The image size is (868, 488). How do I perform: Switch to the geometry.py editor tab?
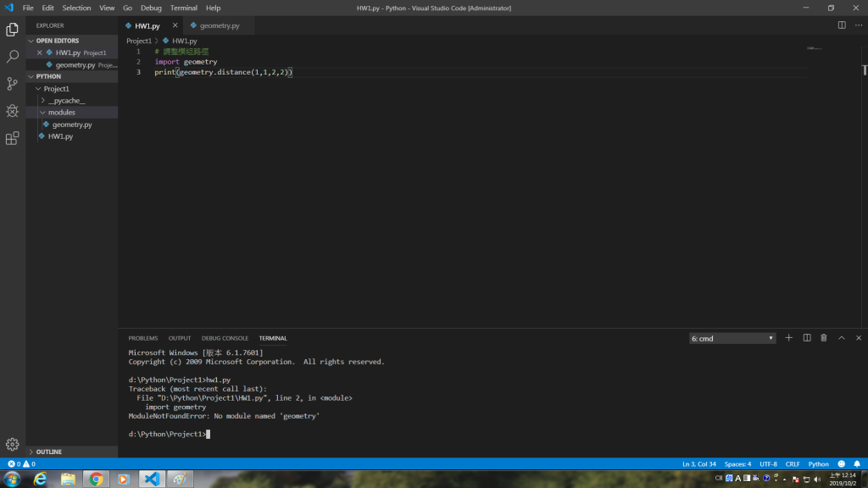point(220,25)
